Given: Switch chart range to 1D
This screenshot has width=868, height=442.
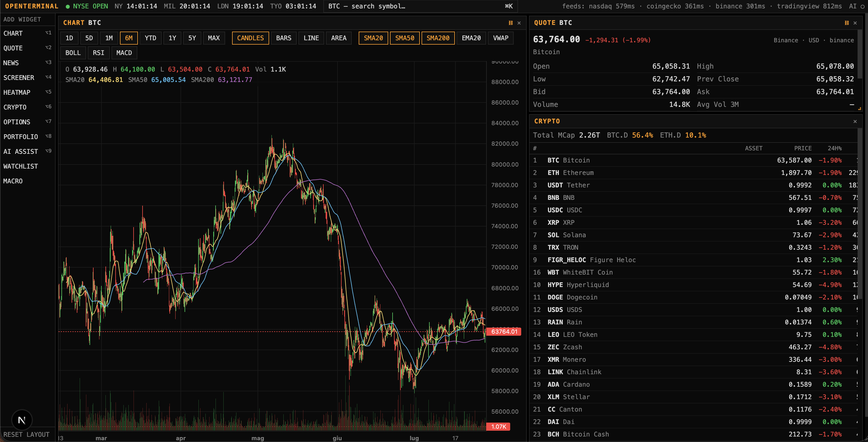Looking at the screenshot, I should [69, 38].
